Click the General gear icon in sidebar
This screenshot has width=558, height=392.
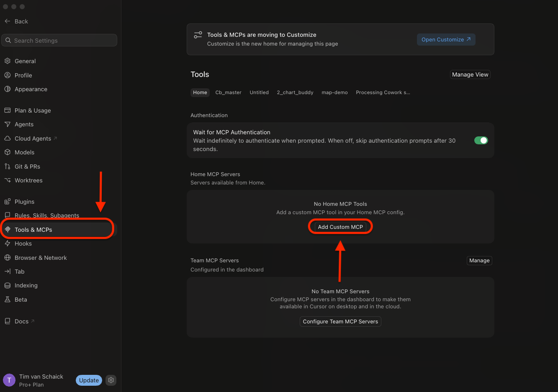[x=8, y=61]
